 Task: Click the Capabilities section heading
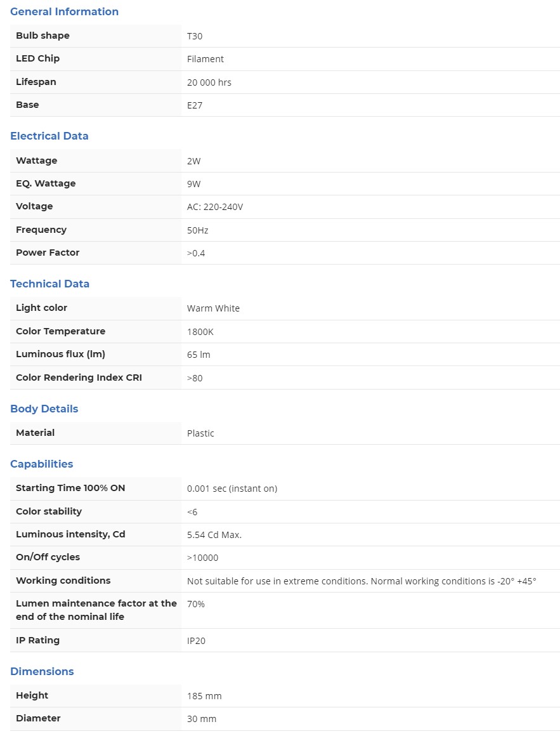pos(41,464)
